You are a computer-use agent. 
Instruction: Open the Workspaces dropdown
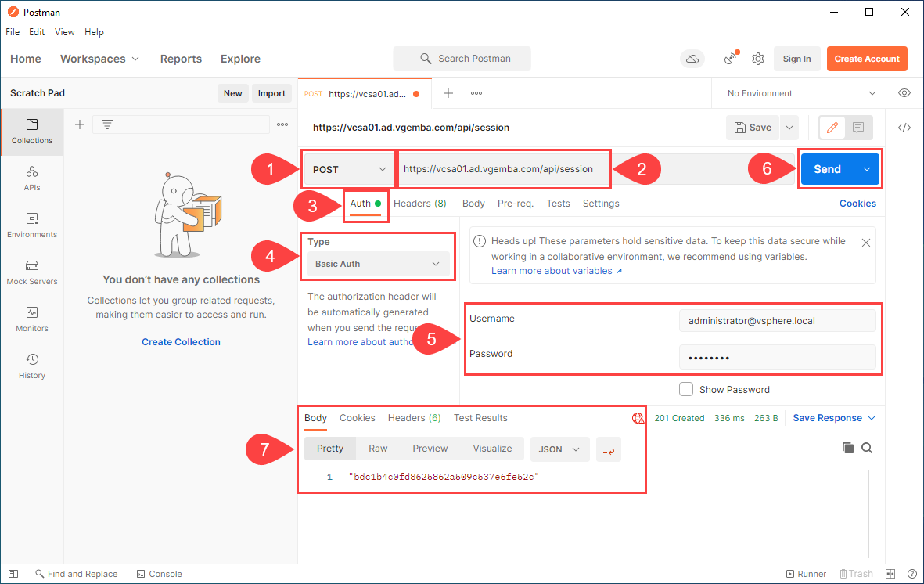[99, 59]
